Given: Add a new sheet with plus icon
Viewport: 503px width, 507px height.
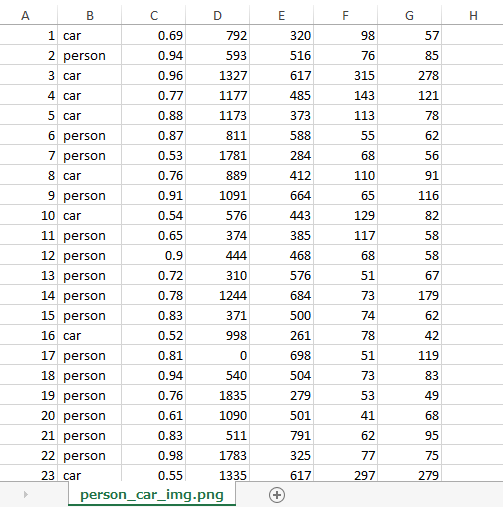Looking at the screenshot, I should (x=277, y=495).
